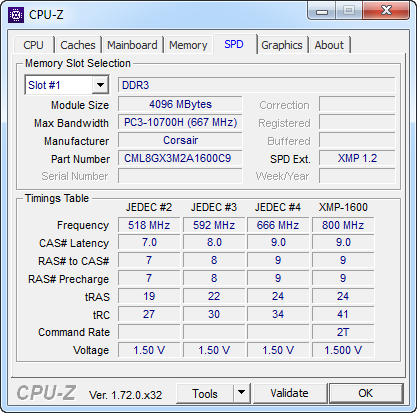Click the tRC value 41
Screen dimensions: 417x413
[x=343, y=314]
